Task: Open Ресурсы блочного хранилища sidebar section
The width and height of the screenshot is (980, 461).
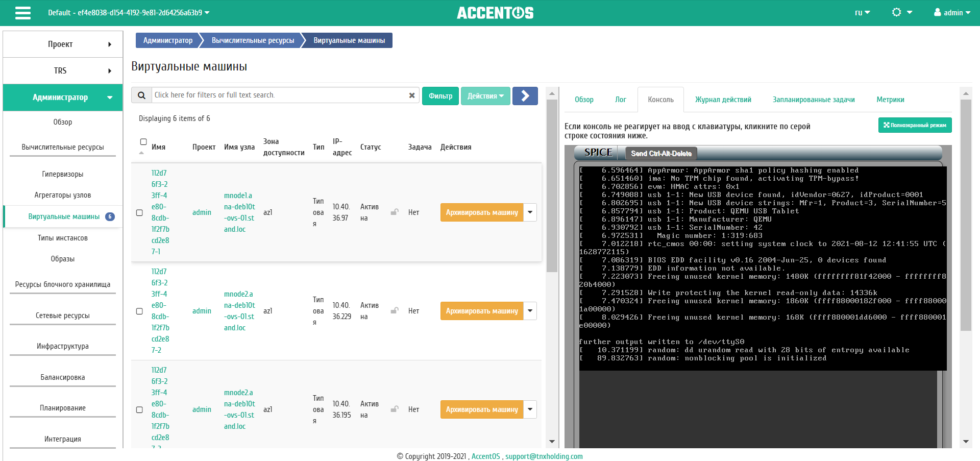Action: 63,284
